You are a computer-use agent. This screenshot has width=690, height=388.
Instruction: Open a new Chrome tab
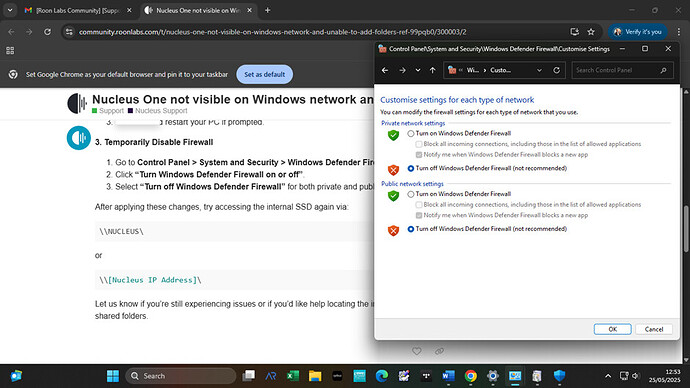268,10
